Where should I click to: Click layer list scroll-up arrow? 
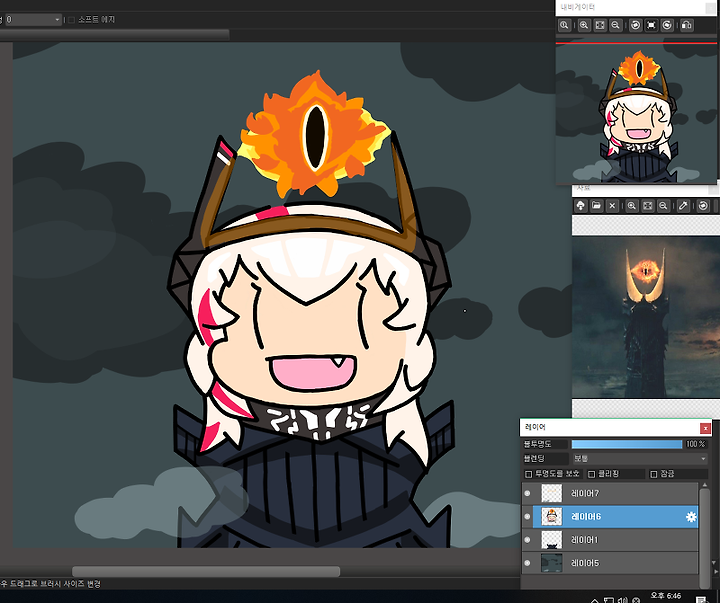point(705,485)
